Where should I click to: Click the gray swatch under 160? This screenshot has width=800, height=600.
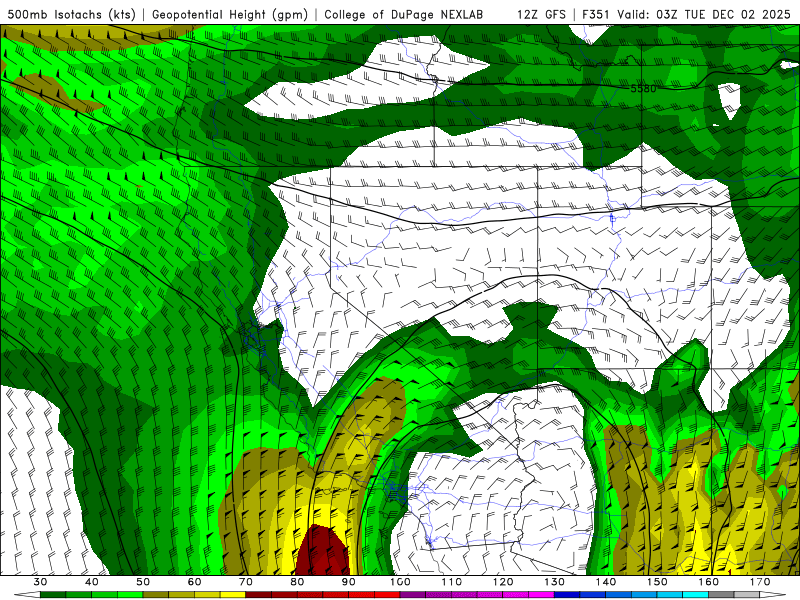click(x=721, y=595)
